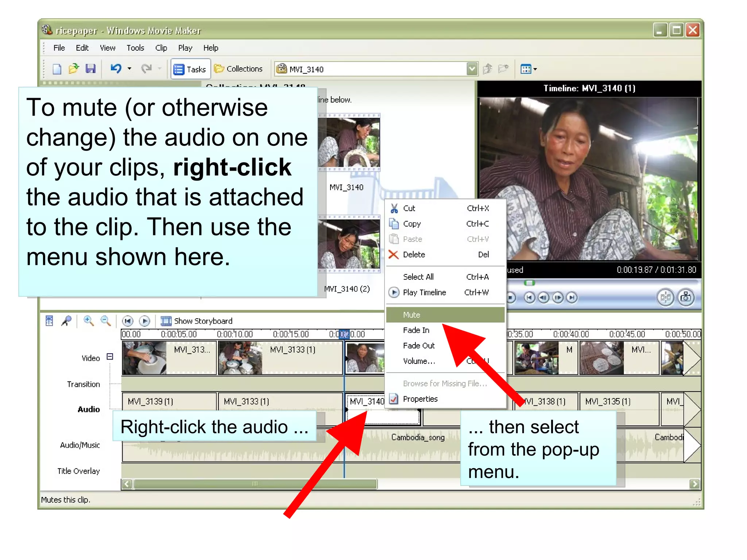The width and height of the screenshot is (747, 560).
Task: Open the Edit menu
Action: coord(82,48)
